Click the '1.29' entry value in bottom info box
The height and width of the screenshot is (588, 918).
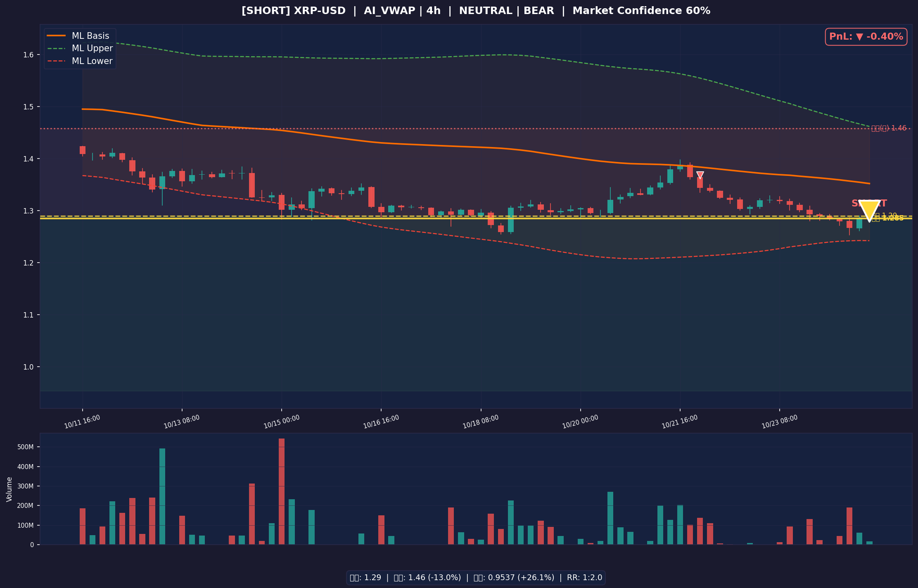372,578
